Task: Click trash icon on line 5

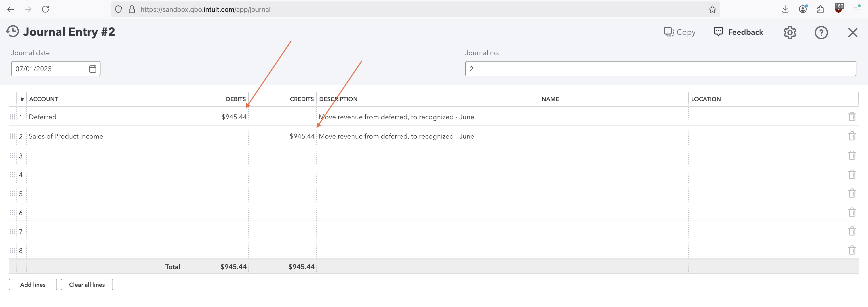Action: click(x=852, y=193)
